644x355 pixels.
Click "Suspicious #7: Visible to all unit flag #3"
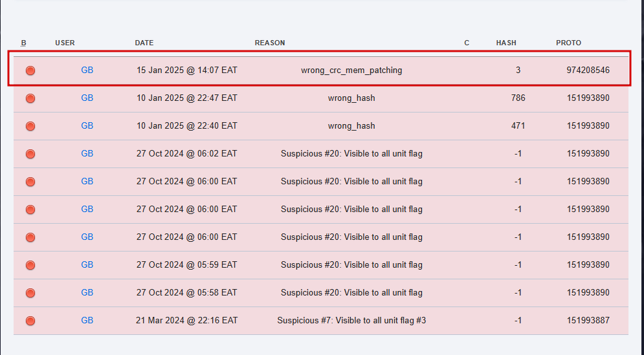pyautogui.click(x=351, y=321)
